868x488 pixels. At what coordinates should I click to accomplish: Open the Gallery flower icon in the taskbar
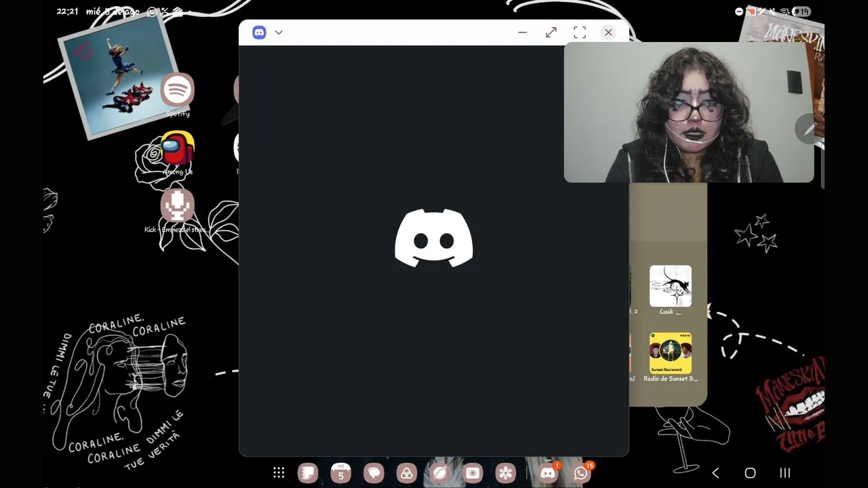[x=505, y=473]
